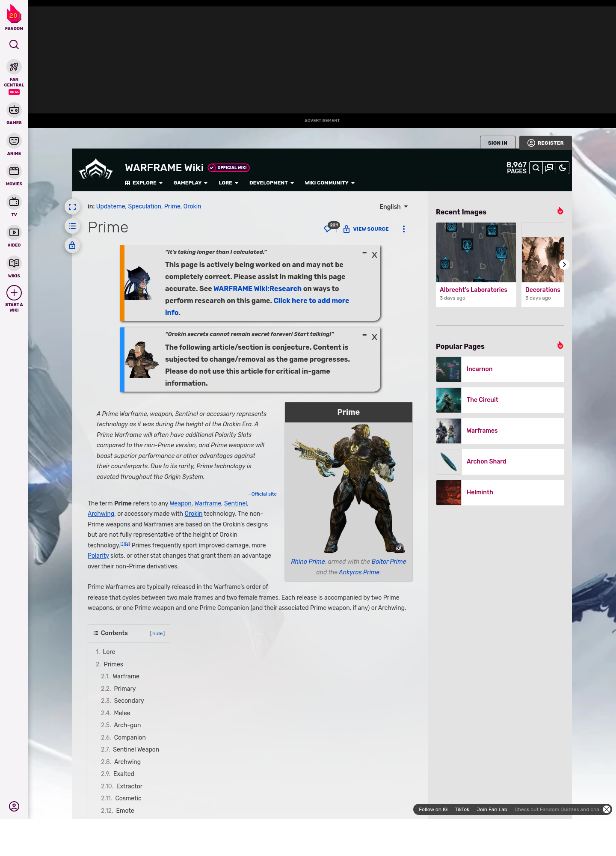The image size is (616, 856).
Task: Open the Bolter Prime caption link
Action: pos(389,562)
